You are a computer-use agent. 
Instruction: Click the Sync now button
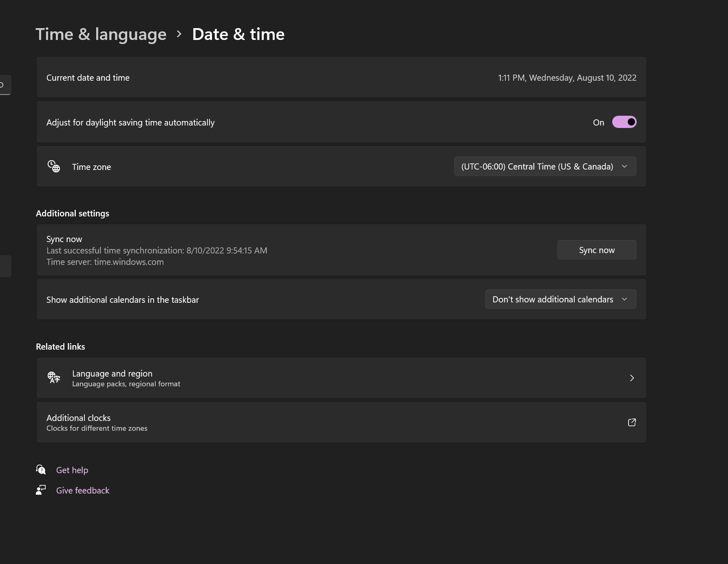click(597, 250)
